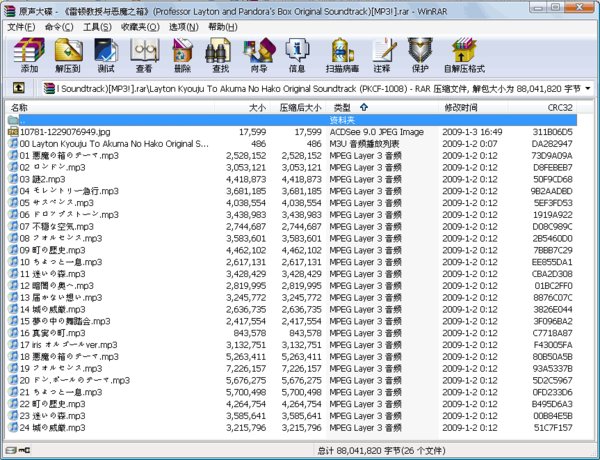The height and width of the screenshot is (460, 600).
Task: Click the WinRAR icon in title bar
Action: click(x=10, y=11)
